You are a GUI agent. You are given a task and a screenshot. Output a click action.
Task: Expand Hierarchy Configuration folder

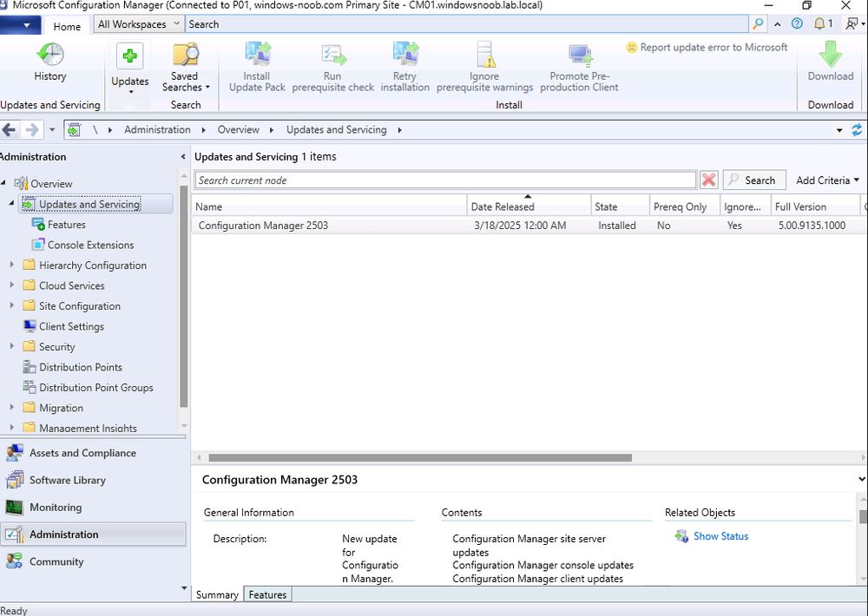click(11, 265)
